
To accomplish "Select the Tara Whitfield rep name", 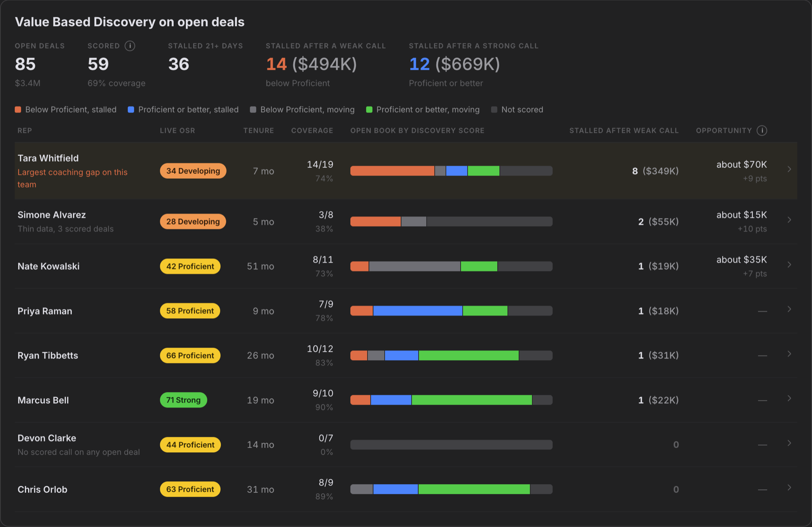I will click(48, 158).
